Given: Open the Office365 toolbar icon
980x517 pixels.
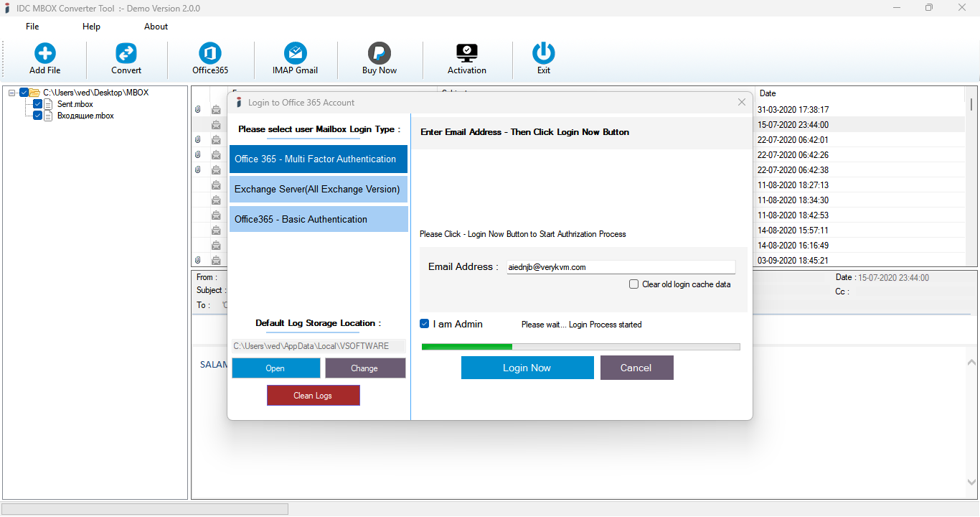Looking at the screenshot, I should (x=210, y=53).
